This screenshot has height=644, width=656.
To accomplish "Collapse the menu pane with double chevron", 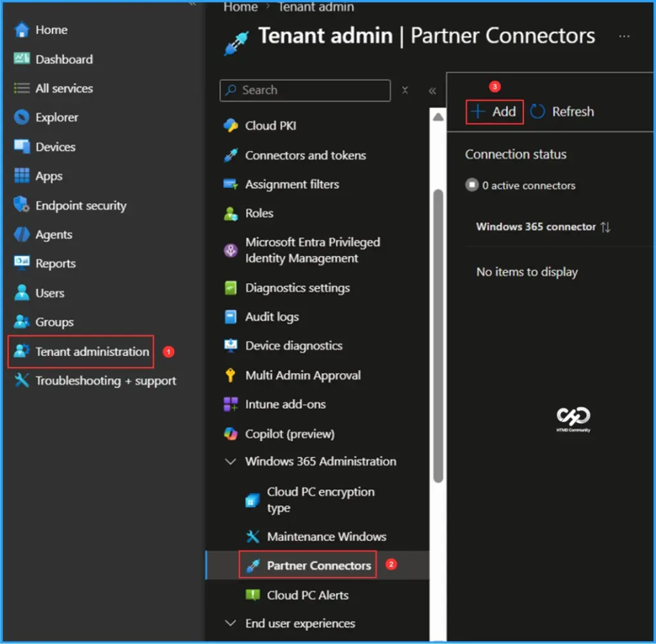I will (x=432, y=90).
